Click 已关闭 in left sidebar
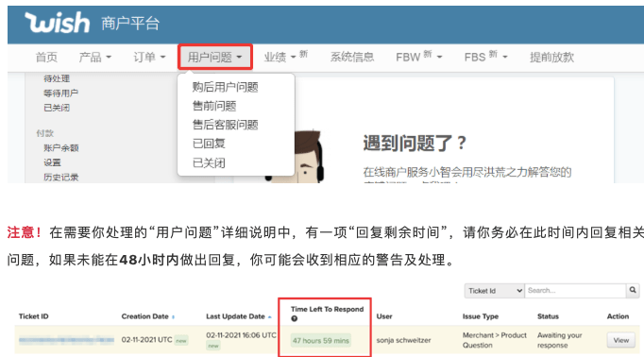 (57, 108)
